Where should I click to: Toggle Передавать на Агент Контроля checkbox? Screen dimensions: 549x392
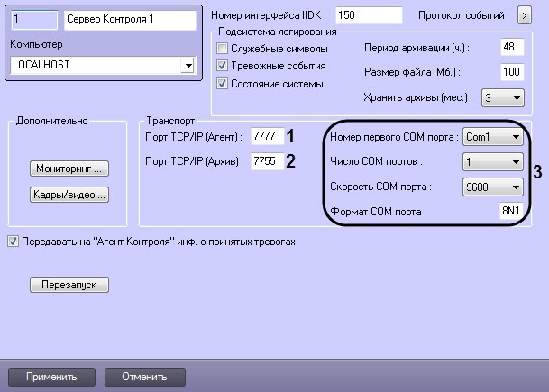pyautogui.click(x=12, y=242)
